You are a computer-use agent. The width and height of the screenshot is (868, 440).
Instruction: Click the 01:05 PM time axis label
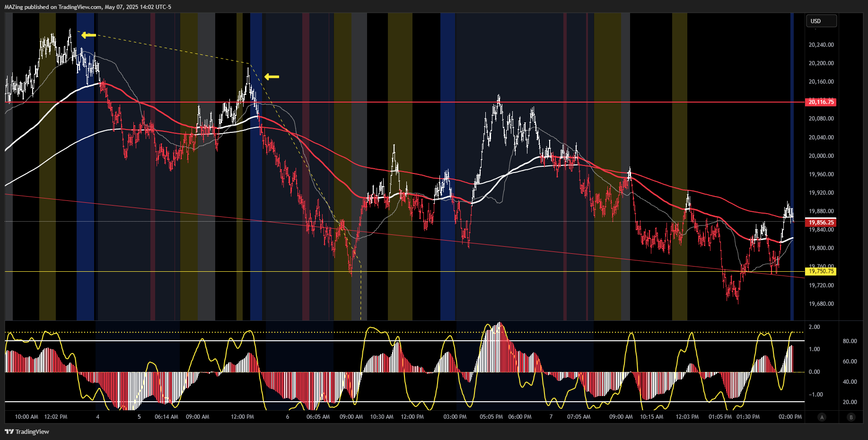720,417
